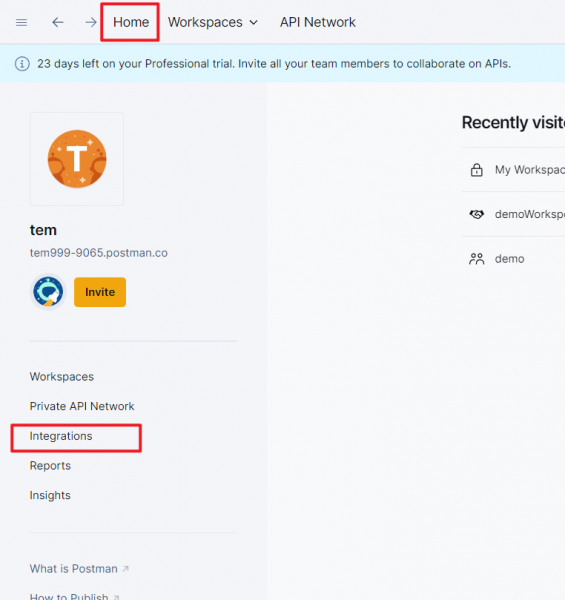Click people icon beside demo workspace
The height and width of the screenshot is (600, 565).
[477, 259]
